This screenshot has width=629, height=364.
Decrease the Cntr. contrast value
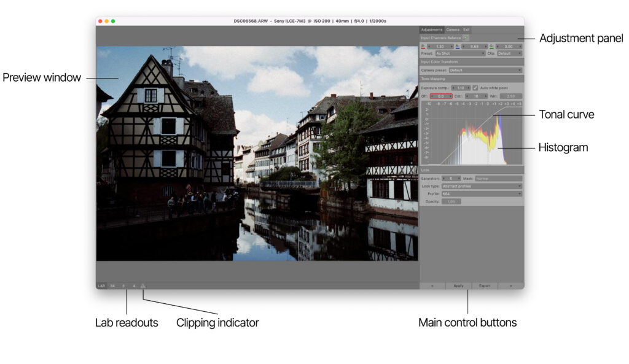(x=467, y=96)
